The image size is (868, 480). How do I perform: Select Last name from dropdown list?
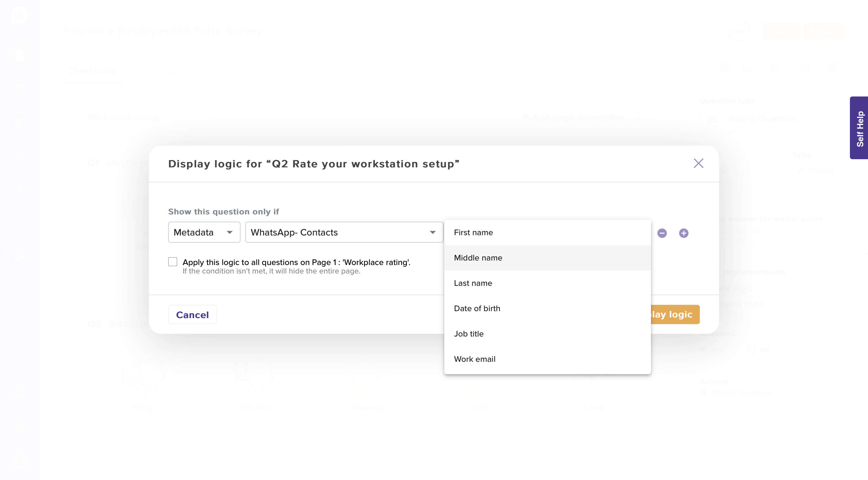pyautogui.click(x=473, y=283)
